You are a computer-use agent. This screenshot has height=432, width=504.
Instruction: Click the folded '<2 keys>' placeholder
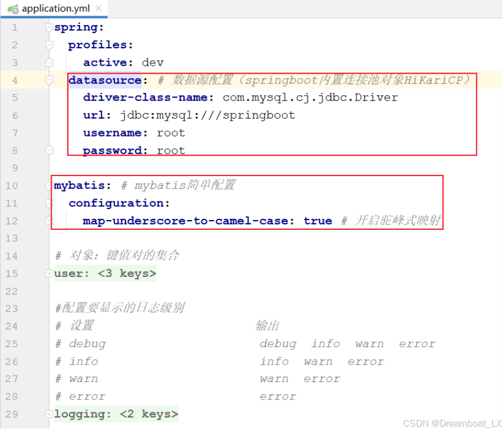click(x=149, y=415)
